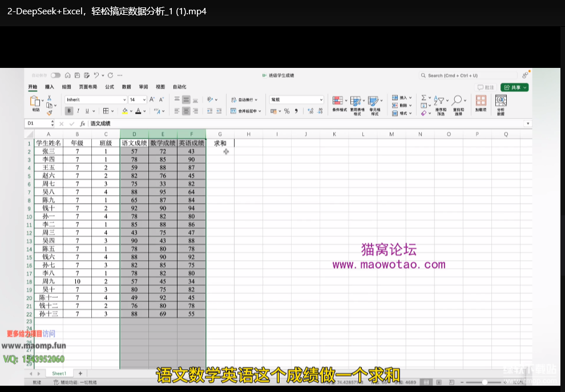Toggle Bold formatting button
Screen dimensions: 565x392
point(70,111)
